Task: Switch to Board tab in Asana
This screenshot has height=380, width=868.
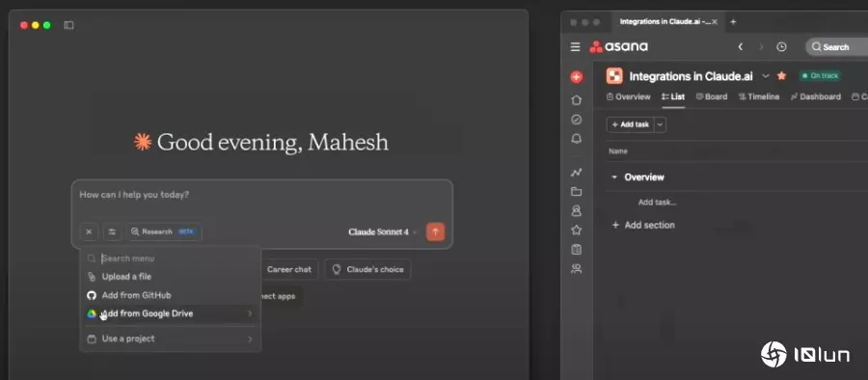Action: [712, 96]
